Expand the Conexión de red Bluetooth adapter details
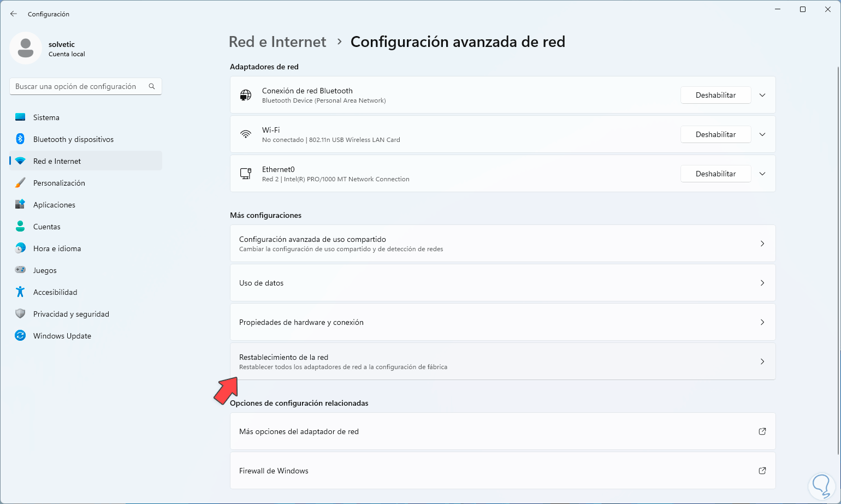This screenshot has height=504, width=841. pyautogui.click(x=762, y=95)
